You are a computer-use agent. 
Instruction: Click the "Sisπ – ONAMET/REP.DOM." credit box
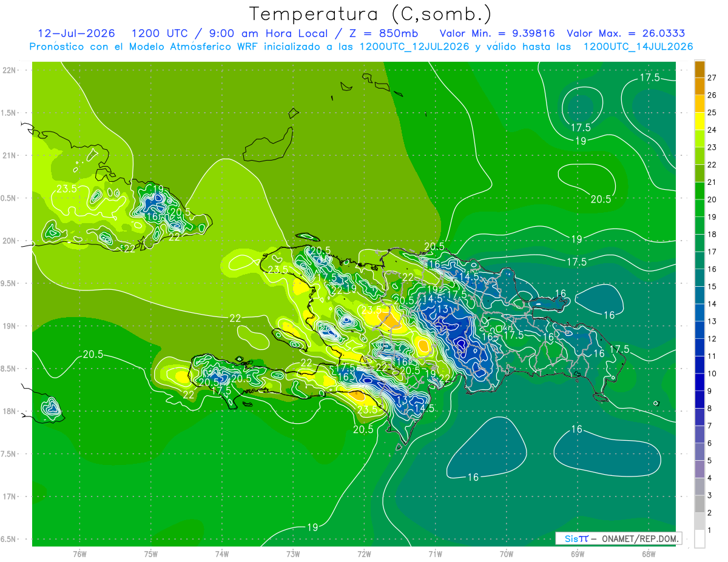(618, 538)
